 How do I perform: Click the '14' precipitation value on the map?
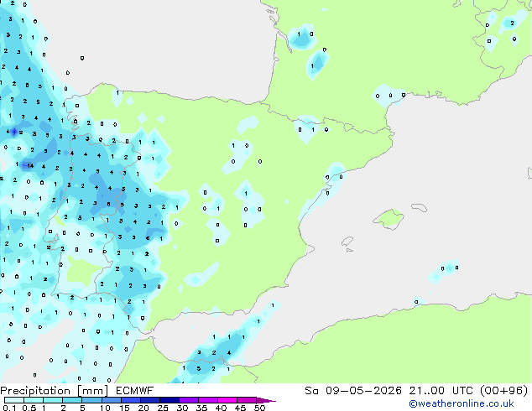click(x=30, y=165)
